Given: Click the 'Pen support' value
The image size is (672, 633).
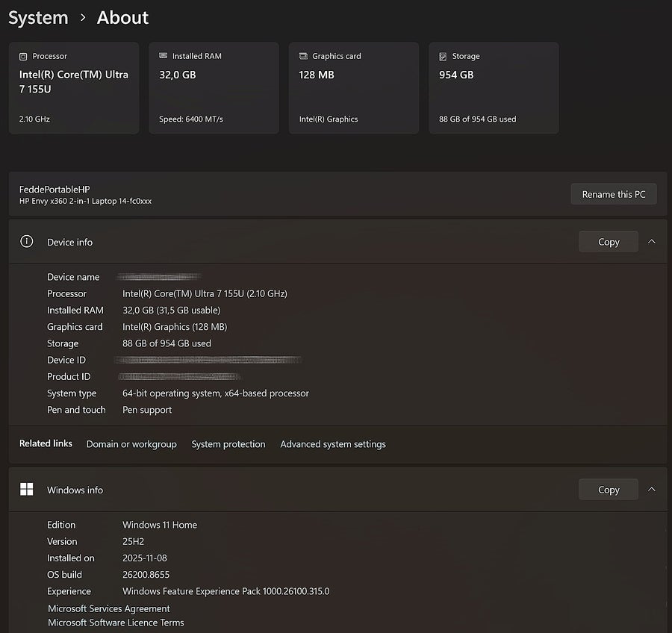Looking at the screenshot, I should 147,410.
